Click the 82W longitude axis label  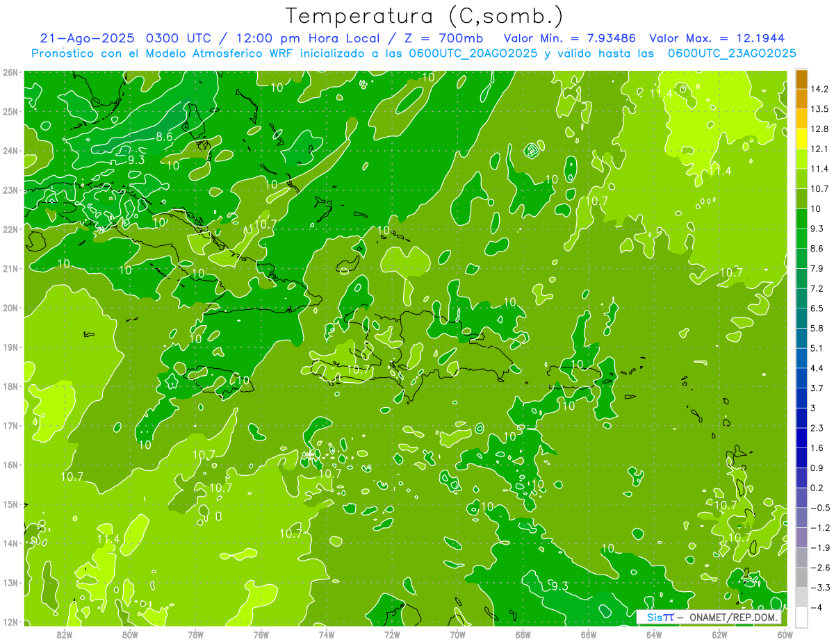65,634
